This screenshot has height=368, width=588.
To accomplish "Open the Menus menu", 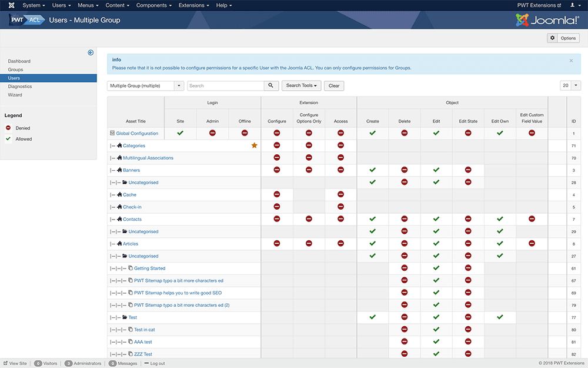I will pyautogui.click(x=88, y=5).
